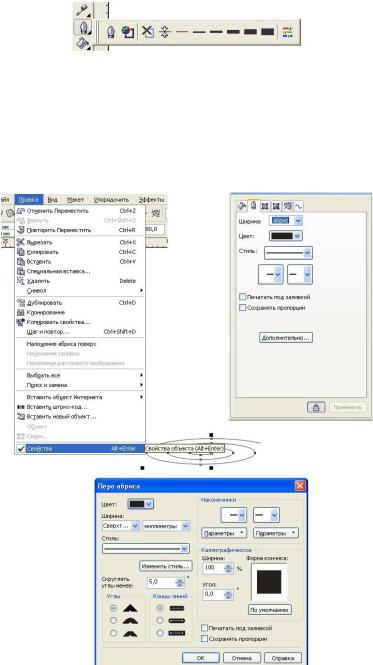Open the left Параметры arrowhead options button
Viewport: 373px width, 665px height.
point(224,533)
